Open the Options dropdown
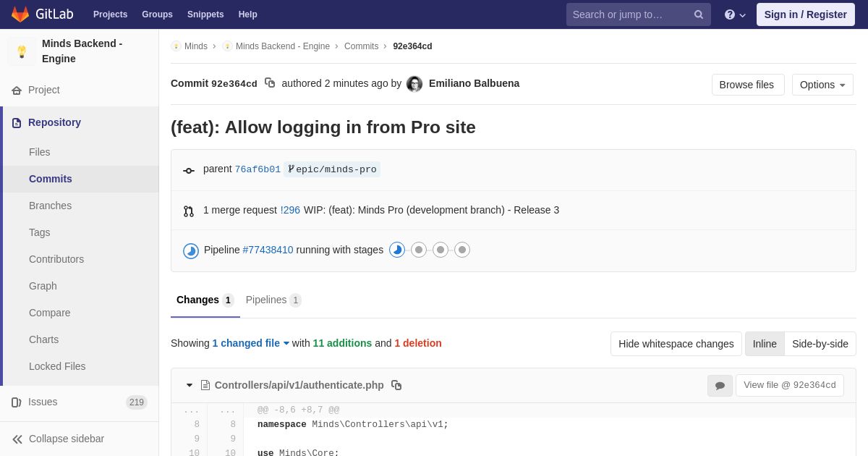Viewport: 868px width, 456px height. (x=822, y=85)
